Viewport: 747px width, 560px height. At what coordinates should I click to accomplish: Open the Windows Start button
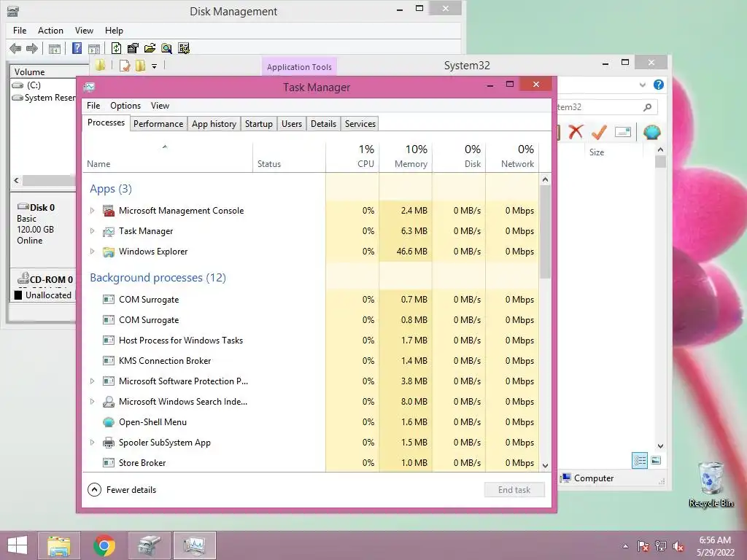point(18,545)
